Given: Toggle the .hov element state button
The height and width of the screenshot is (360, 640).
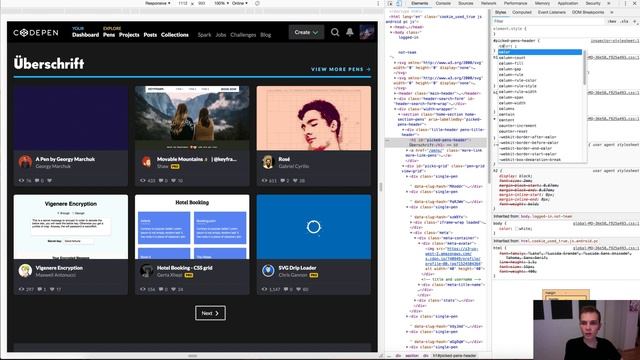Looking at the screenshot, I should pos(612,21).
